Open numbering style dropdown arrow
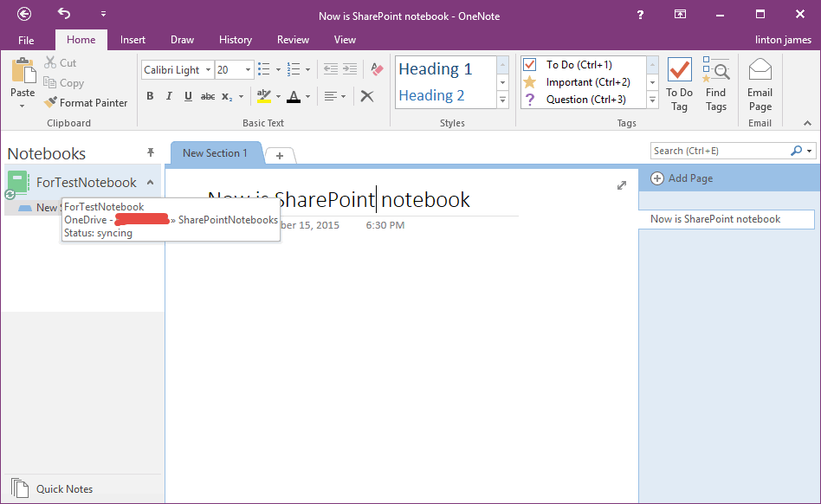Image resolution: width=821 pixels, height=504 pixels. (308, 69)
